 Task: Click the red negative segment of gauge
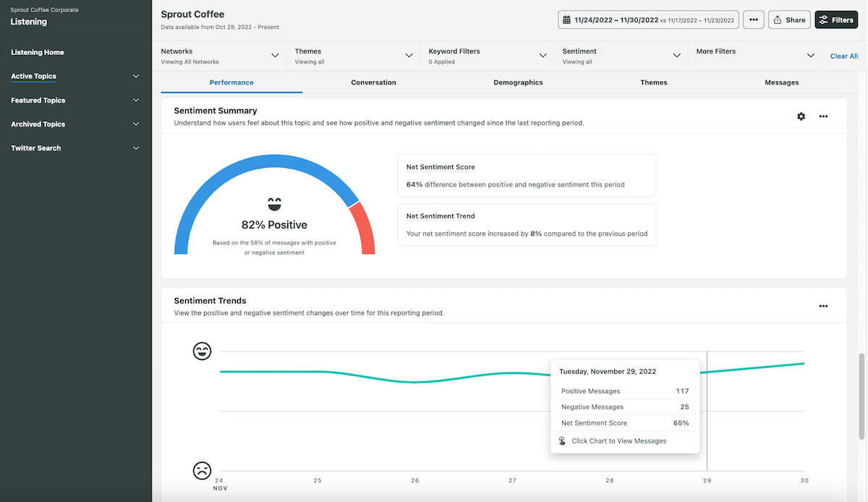365,228
